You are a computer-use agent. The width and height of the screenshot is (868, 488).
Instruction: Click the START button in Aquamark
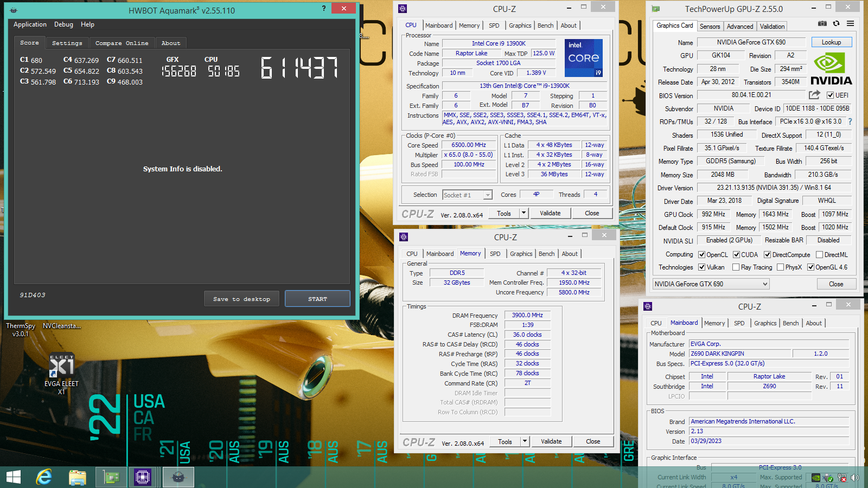pos(317,299)
